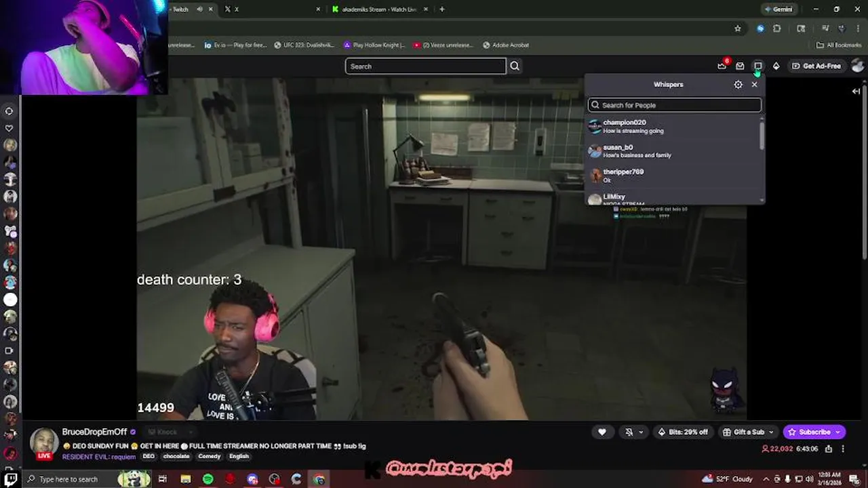The width and height of the screenshot is (868, 488).
Task: Select the chocolate tag
Action: (x=176, y=456)
